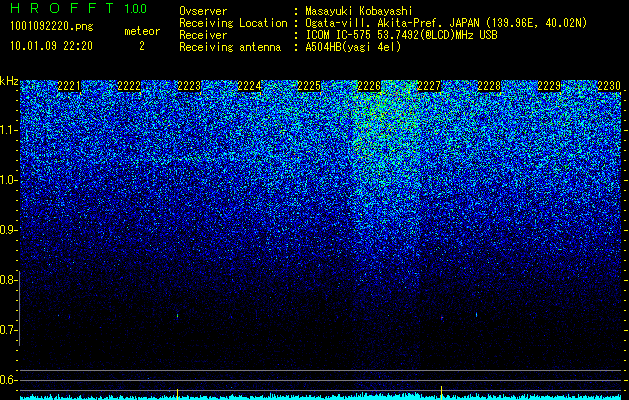The width and height of the screenshot is (629, 400).
Task: Click the 0.6 kHz axis label
Action: tap(8, 380)
